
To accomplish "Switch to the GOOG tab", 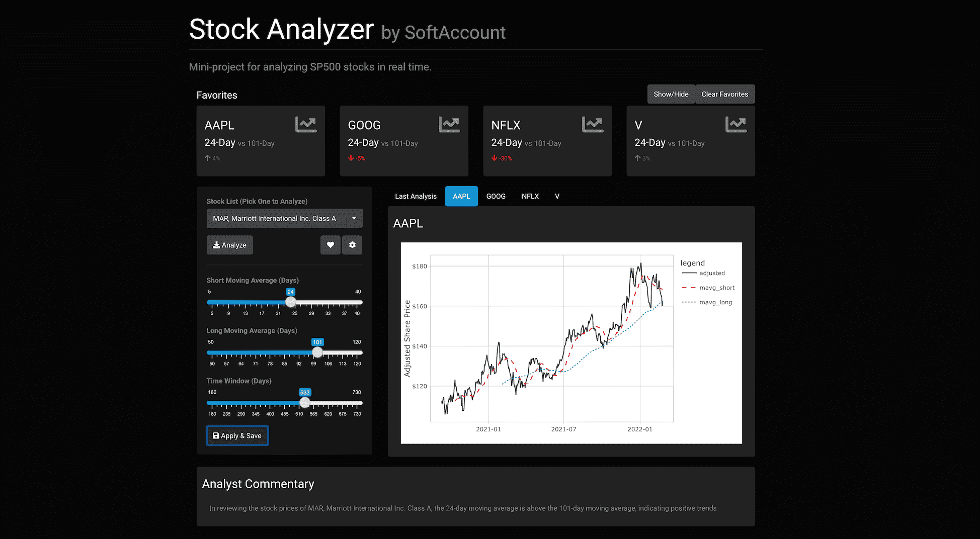I will coord(496,196).
